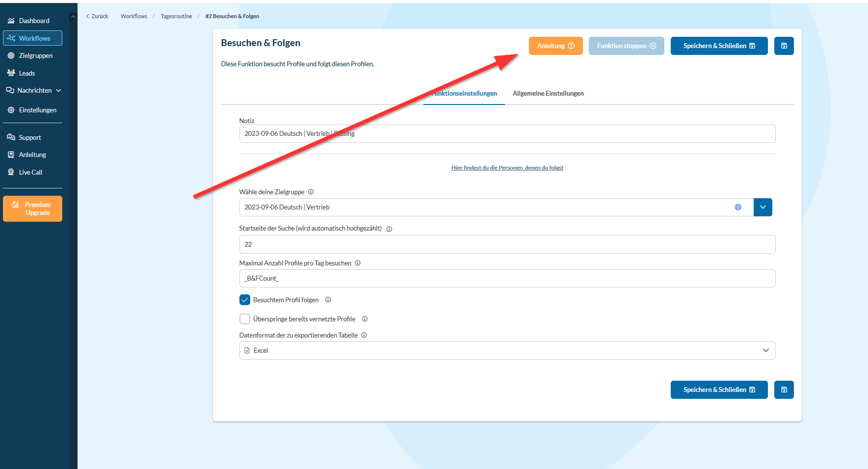Open the Zielgruppe dropdown arrow

click(763, 208)
